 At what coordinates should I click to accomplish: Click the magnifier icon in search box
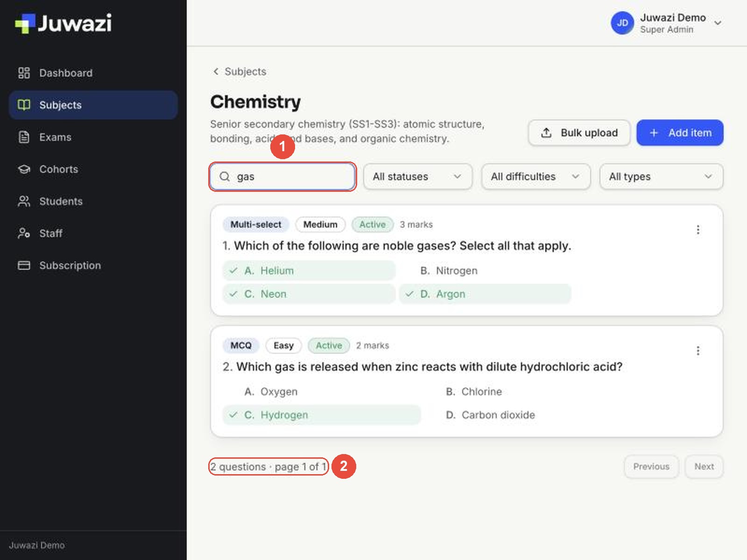pos(225,176)
